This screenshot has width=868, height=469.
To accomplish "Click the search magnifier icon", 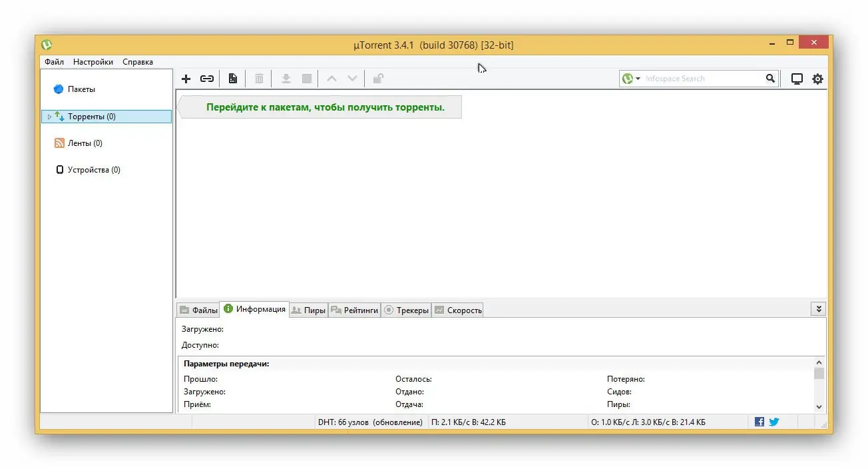I will pyautogui.click(x=770, y=79).
